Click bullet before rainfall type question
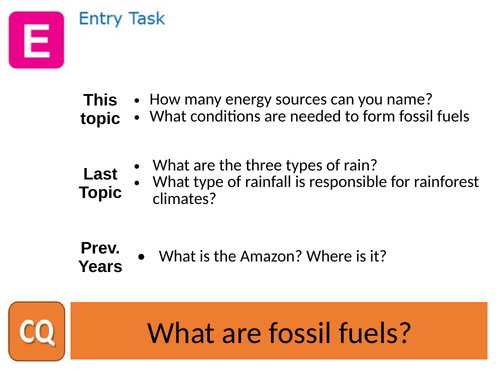This screenshot has width=500, height=375. point(137,183)
